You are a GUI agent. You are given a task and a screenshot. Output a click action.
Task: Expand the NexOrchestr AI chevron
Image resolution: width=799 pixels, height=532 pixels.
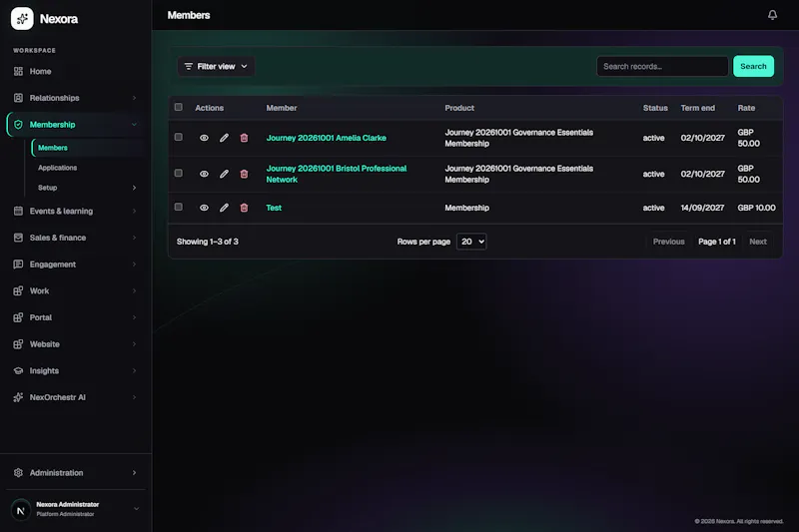pos(134,397)
